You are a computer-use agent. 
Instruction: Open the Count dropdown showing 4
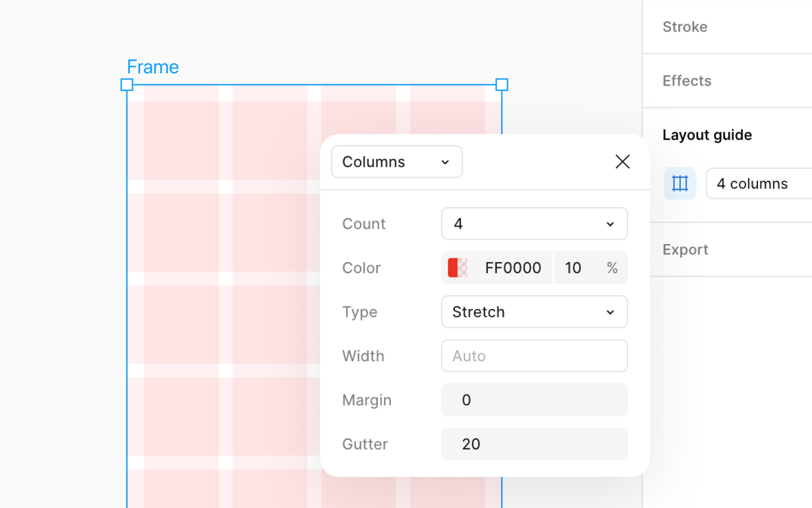534,224
